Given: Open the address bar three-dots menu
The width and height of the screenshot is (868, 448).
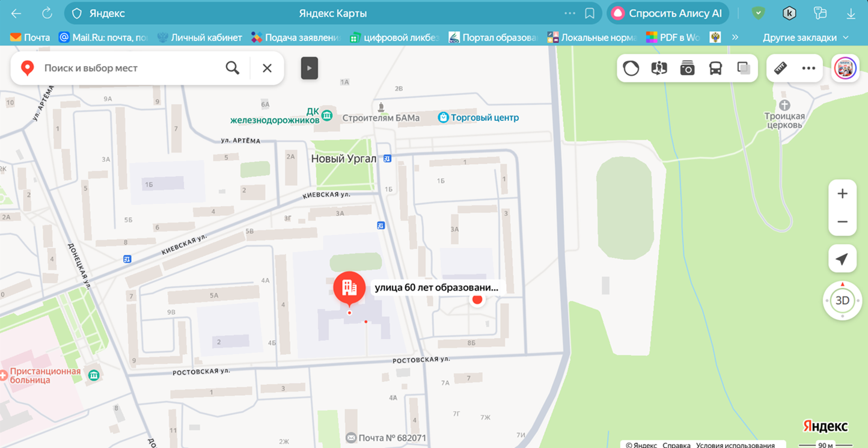Looking at the screenshot, I should coord(570,13).
